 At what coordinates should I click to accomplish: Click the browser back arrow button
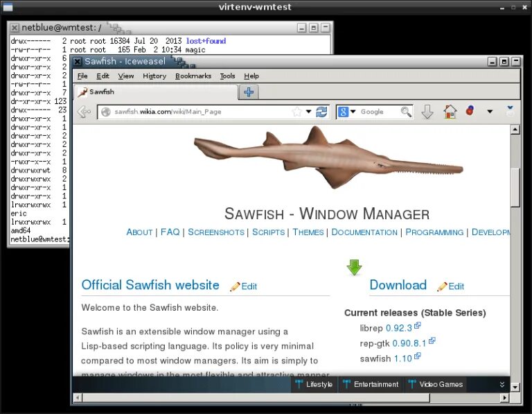[83, 112]
